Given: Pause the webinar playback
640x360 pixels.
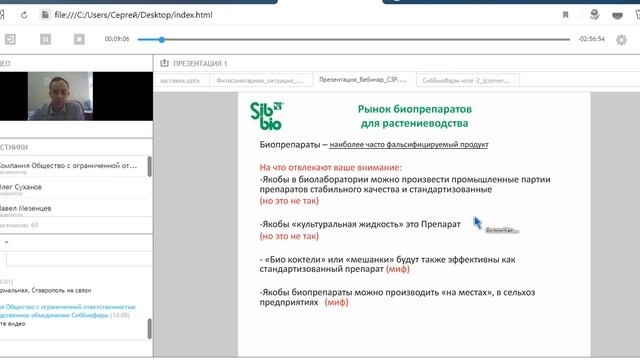Looking at the screenshot, I should point(45,39).
